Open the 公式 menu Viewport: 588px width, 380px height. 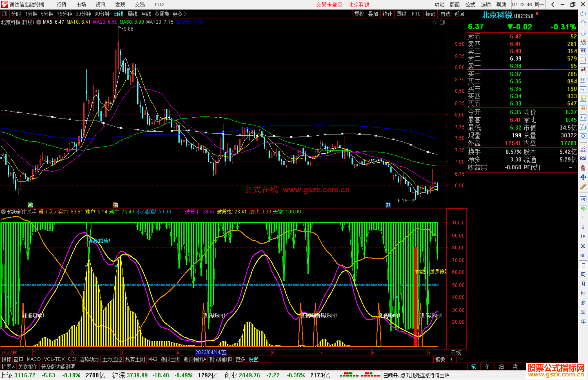tap(470, 5)
